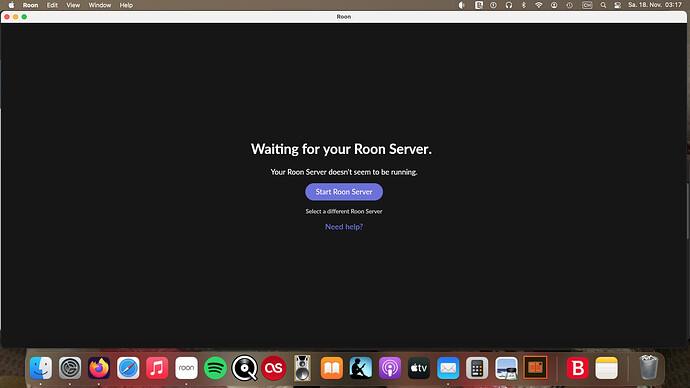Launch the Music app in dock
Screen dimensions: 690x388
(157, 368)
